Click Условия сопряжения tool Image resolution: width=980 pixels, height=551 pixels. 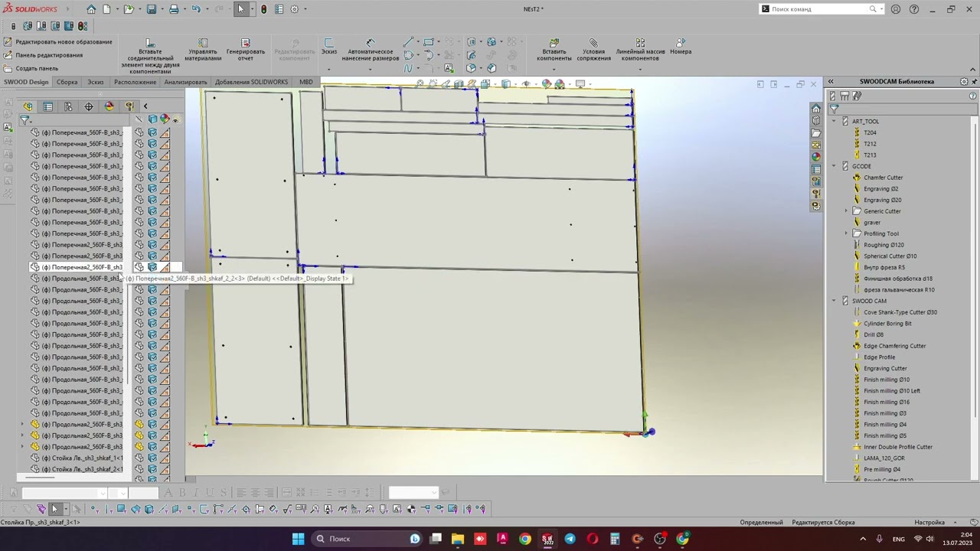pos(593,51)
